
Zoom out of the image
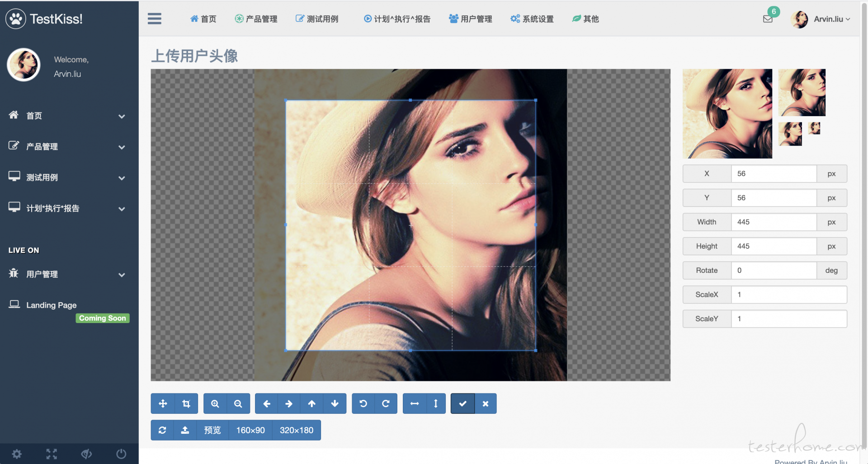[x=238, y=403]
